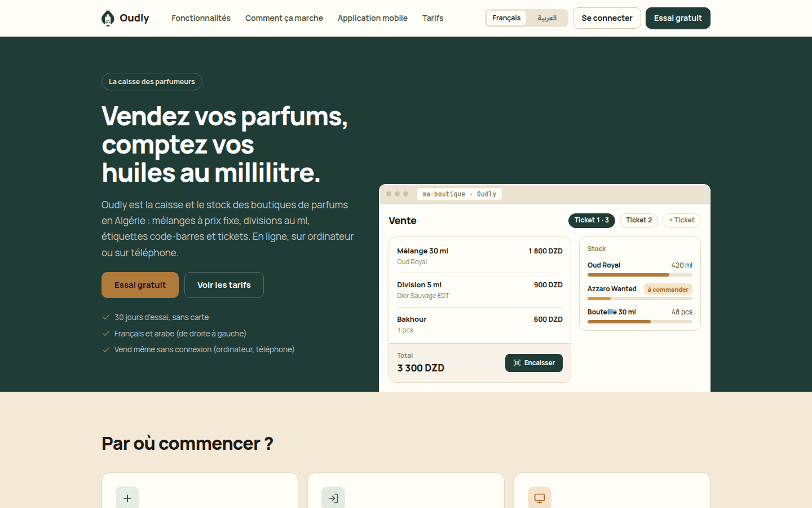Click the Vente heading in the mockup

click(x=403, y=221)
